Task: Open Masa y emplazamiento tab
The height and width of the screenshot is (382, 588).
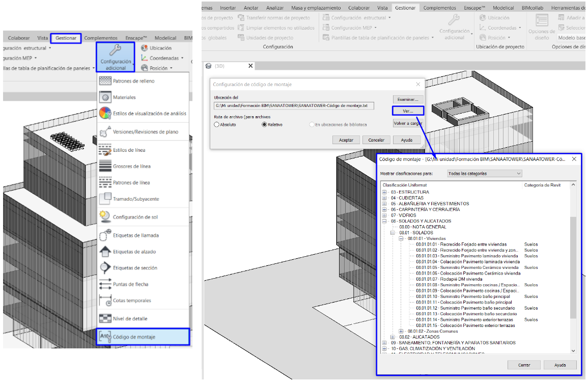Action: click(316, 8)
